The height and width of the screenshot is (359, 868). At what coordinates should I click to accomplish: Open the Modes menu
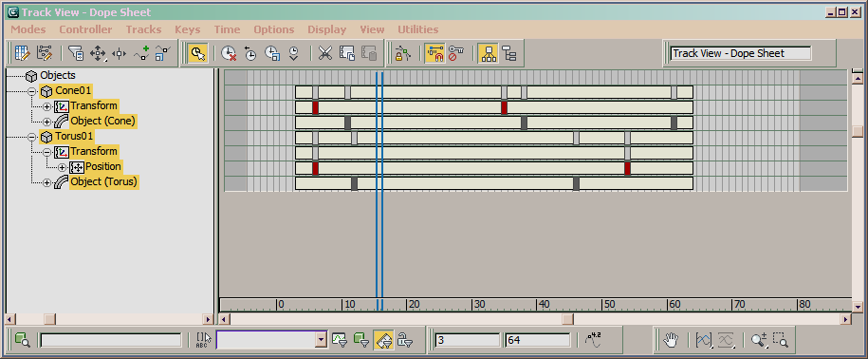[28, 29]
